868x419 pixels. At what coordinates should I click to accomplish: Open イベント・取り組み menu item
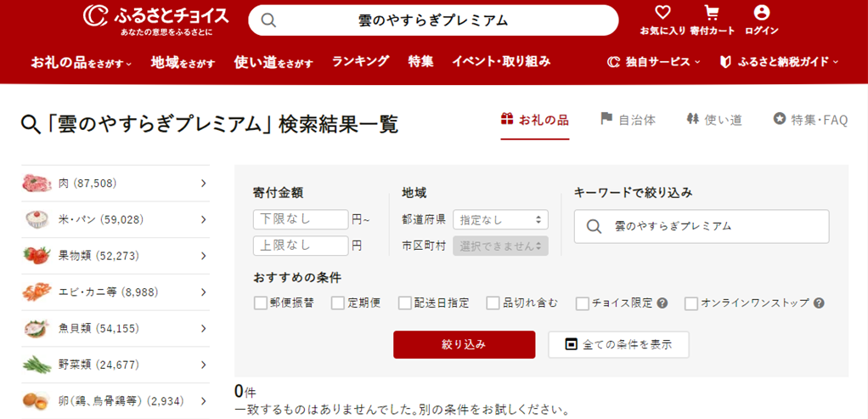[502, 61]
